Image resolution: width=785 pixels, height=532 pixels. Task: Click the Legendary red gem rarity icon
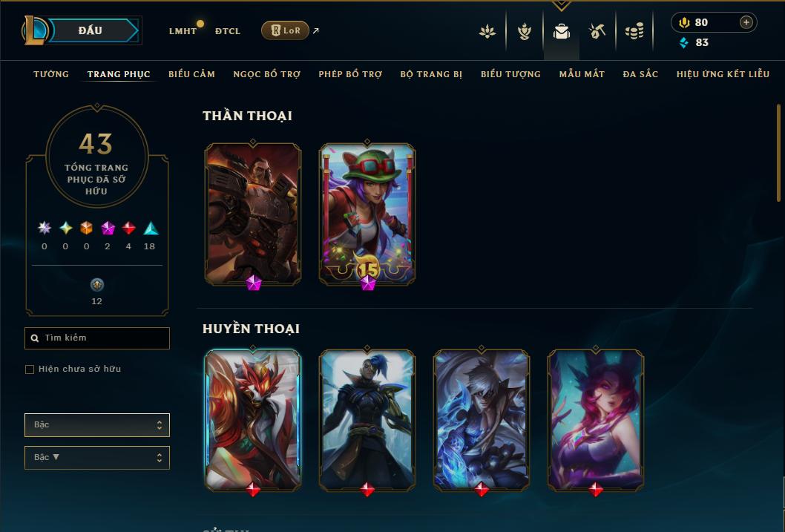[x=128, y=229]
